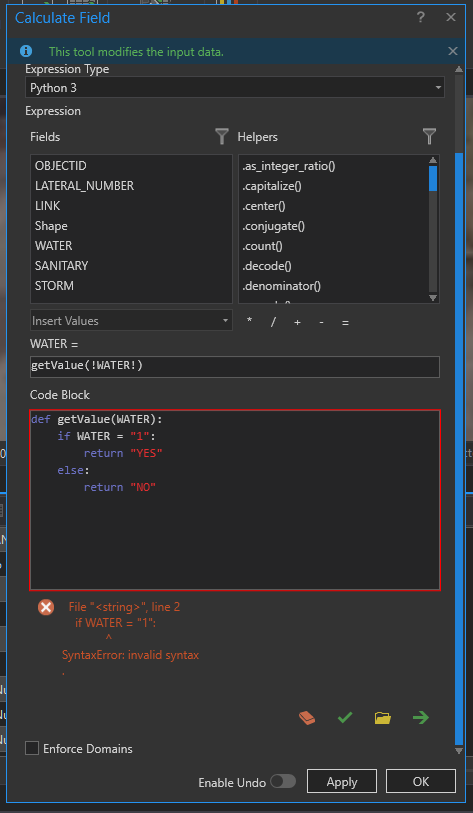Image resolution: width=473 pixels, height=813 pixels.
Task: Click the green arrow export icon
Action: (421, 718)
